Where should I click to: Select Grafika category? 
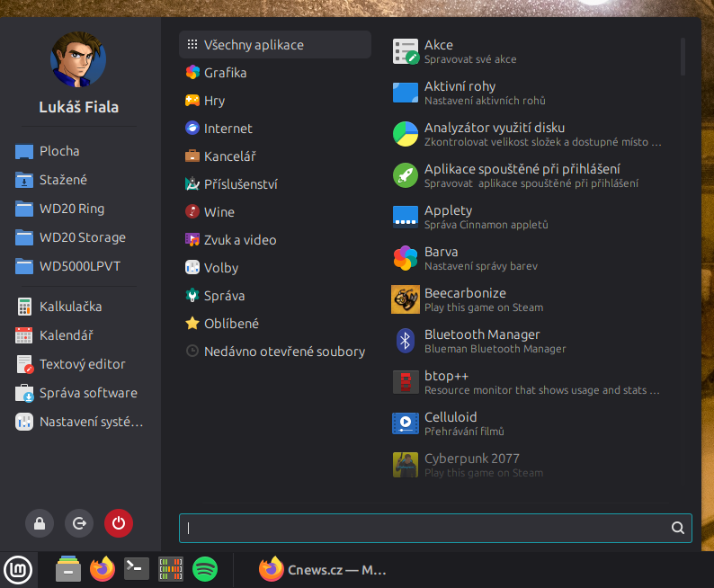pyautogui.click(x=275, y=73)
